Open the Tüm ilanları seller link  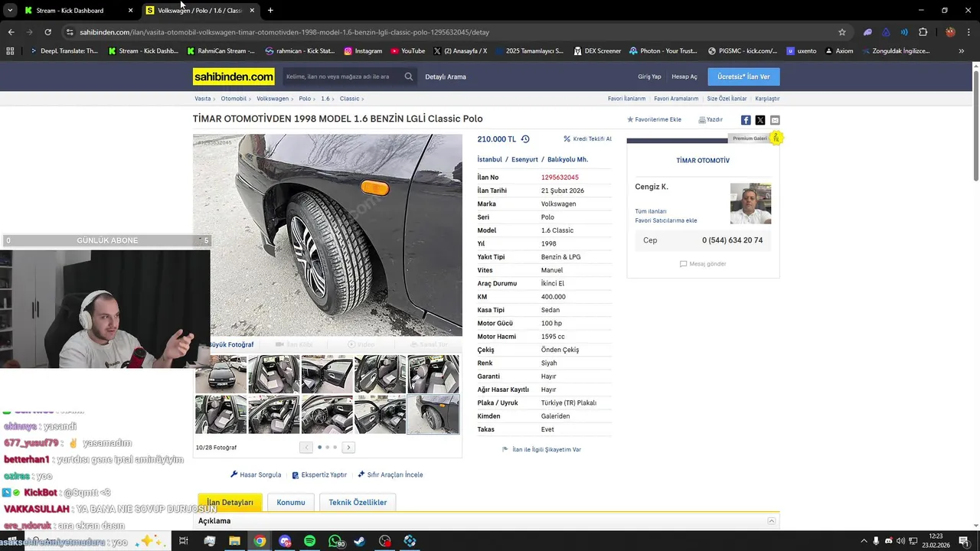click(x=651, y=211)
